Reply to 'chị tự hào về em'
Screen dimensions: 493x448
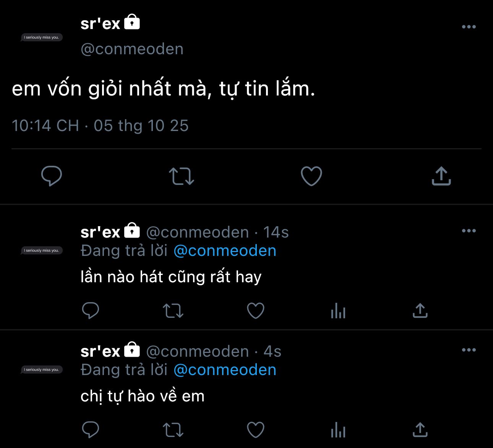91,430
